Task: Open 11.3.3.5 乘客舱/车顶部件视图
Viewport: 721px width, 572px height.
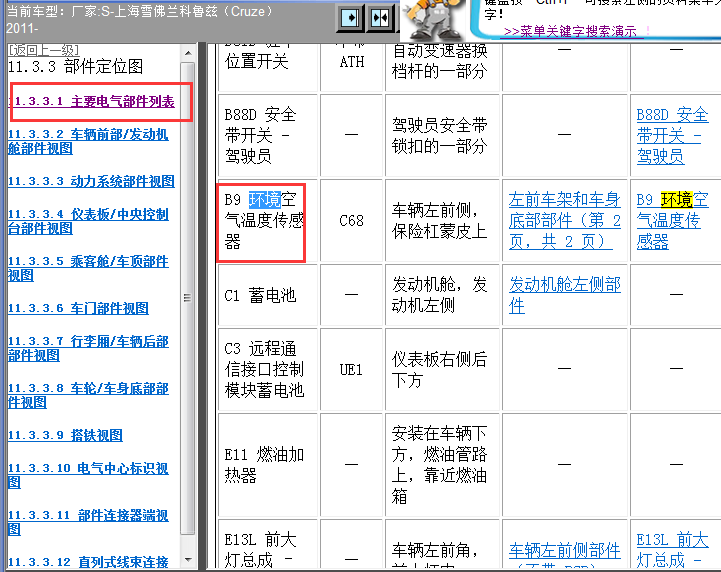Action: pyautogui.click(x=88, y=268)
